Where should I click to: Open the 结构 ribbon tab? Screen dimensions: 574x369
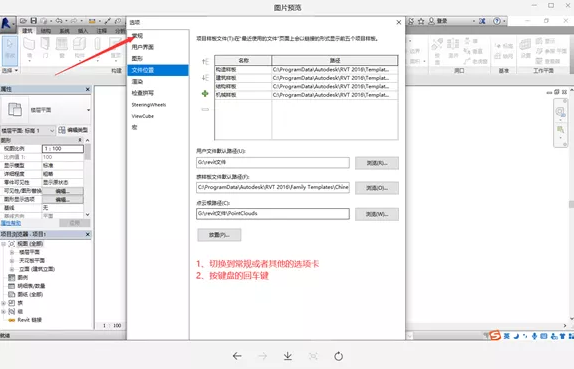click(46, 31)
